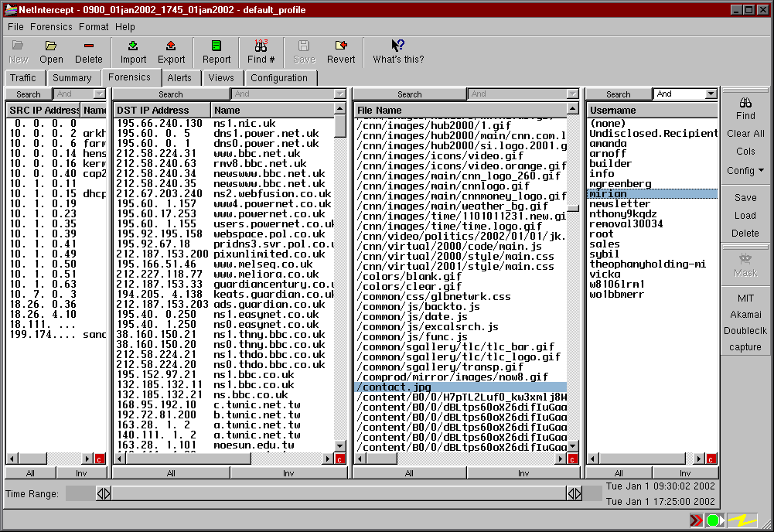Generate a report with the Report icon

tap(217, 46)
